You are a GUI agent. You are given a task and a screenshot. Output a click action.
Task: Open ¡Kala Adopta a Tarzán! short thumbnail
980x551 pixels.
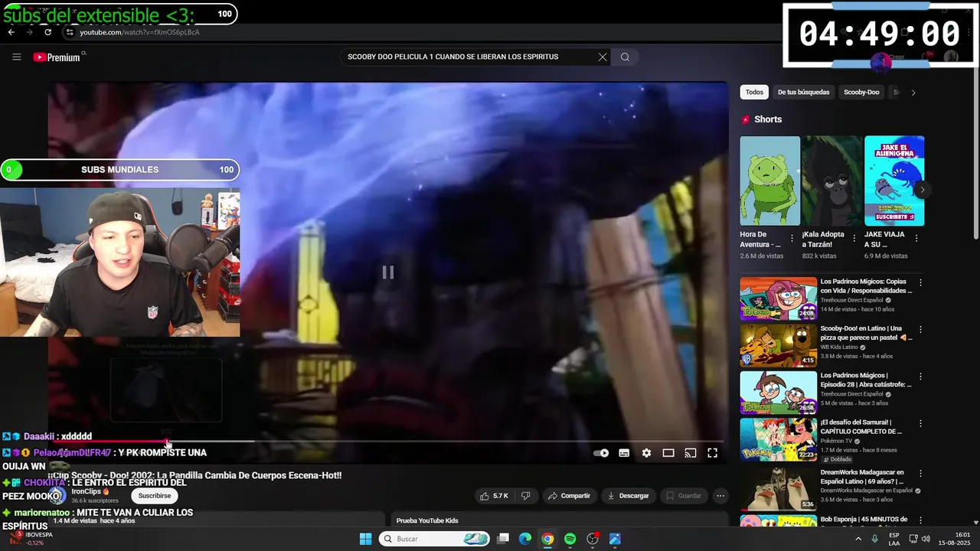coord(831,181)
